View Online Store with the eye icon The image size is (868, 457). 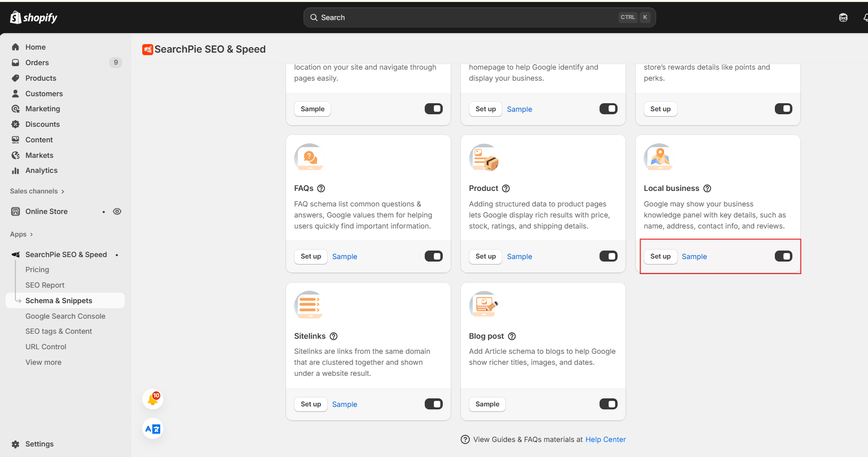(117, 211)
